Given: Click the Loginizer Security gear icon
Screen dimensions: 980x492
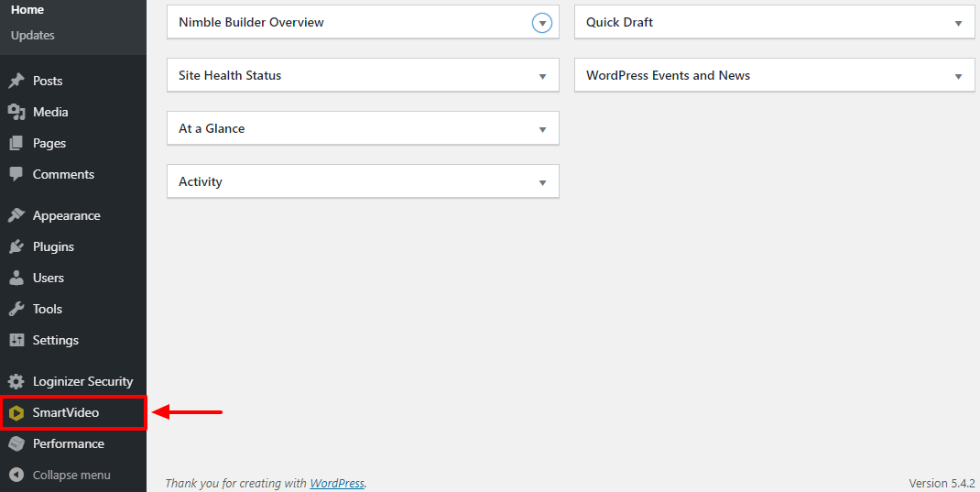Looking at the screenshot, I should pos(16,381).
